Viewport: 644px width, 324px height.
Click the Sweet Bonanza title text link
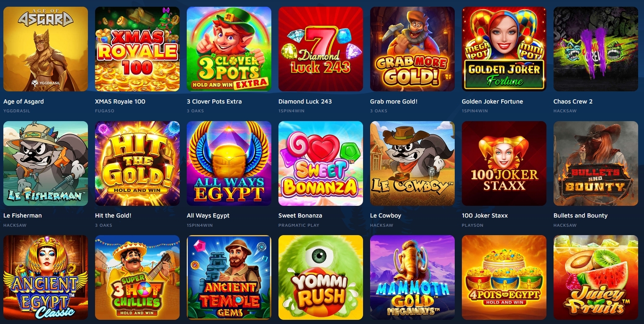pos(300,215)
